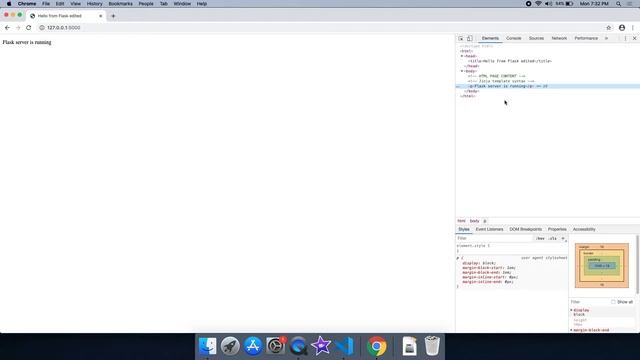The height and width of the screenshot is (360, 640).
Task: Click the browser forward arrow
Action: (18, 28)
